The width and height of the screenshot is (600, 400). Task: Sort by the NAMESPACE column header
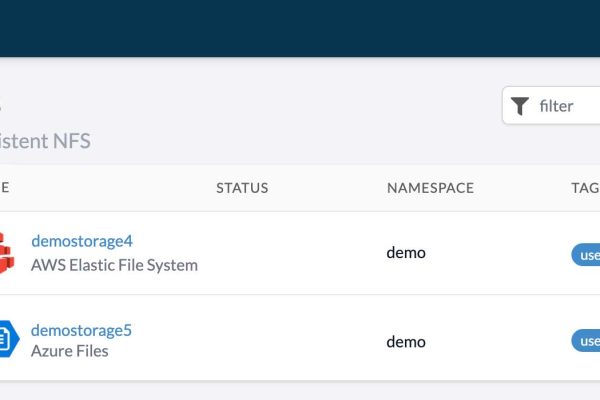[x=430, y=188]
